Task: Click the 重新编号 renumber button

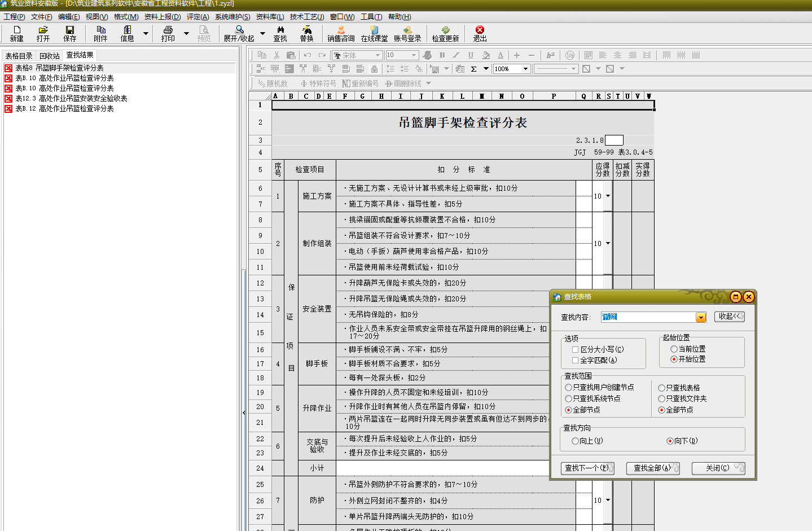Action: [x=360, y=84]
